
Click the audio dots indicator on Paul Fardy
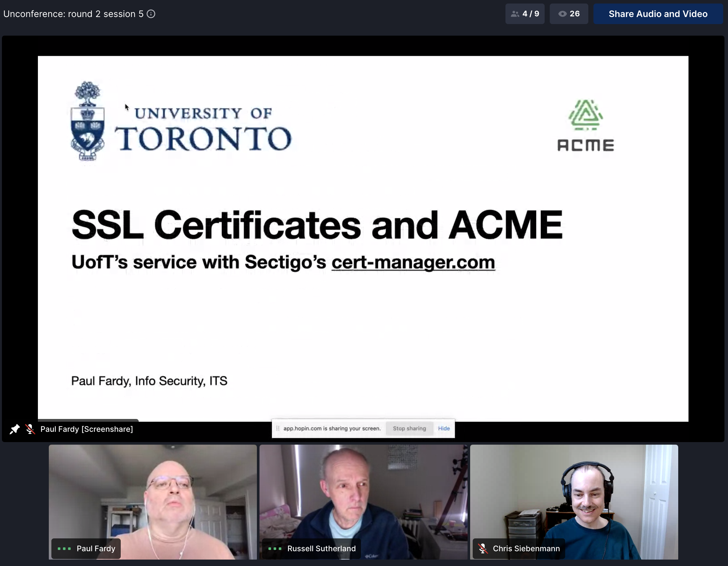64,548
